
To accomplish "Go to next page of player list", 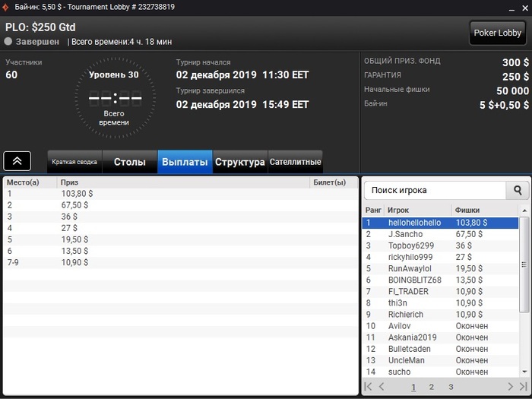I will 510,386.
